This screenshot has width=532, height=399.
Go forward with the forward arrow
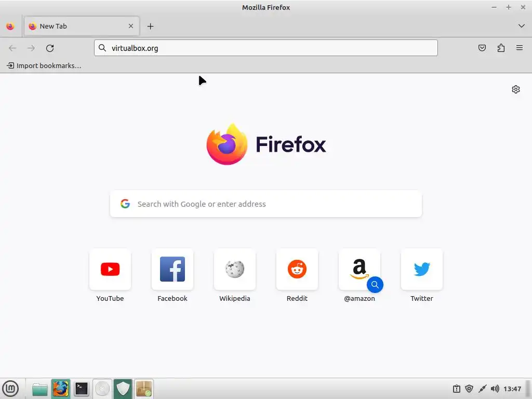pyautogui.click(x=31, y=48)
